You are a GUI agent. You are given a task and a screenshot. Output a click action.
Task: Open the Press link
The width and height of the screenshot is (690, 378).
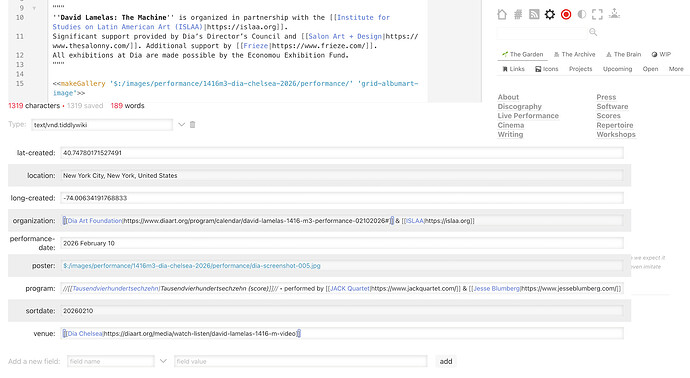[x=606, y=97]
